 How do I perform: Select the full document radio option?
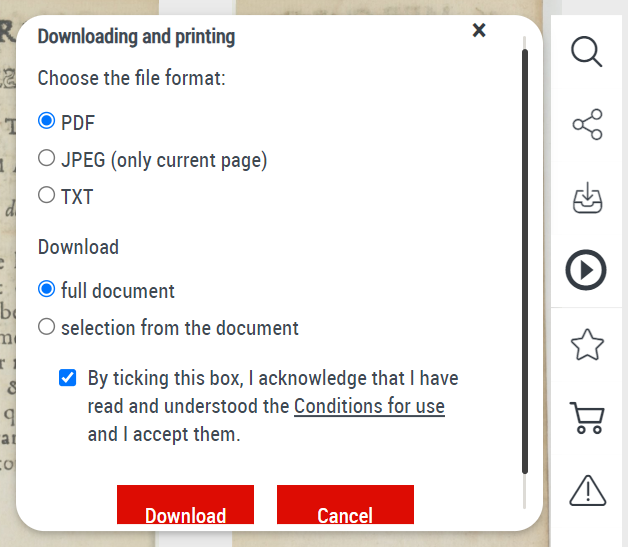click(46, 290)
